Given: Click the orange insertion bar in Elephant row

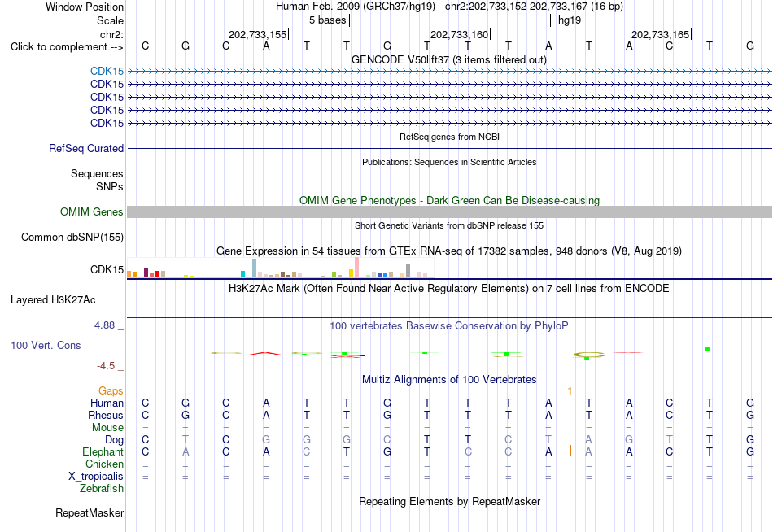Looking at the screenshot, I should pos(571,451).
